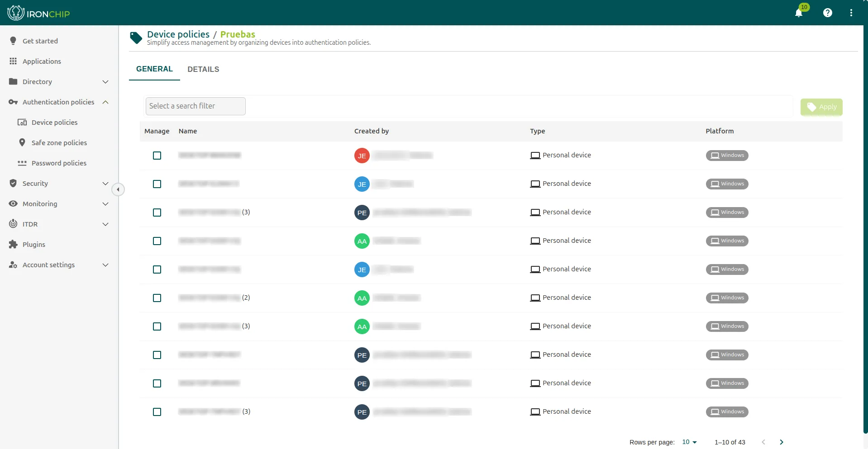Check the last row's manage checkbox

click(x=157, y=412)
